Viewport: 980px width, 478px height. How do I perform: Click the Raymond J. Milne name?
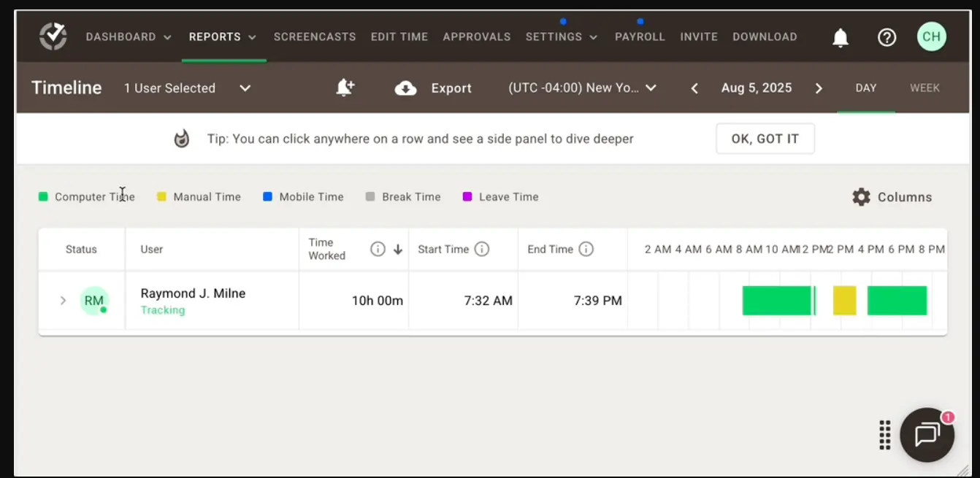click(193, 293)
